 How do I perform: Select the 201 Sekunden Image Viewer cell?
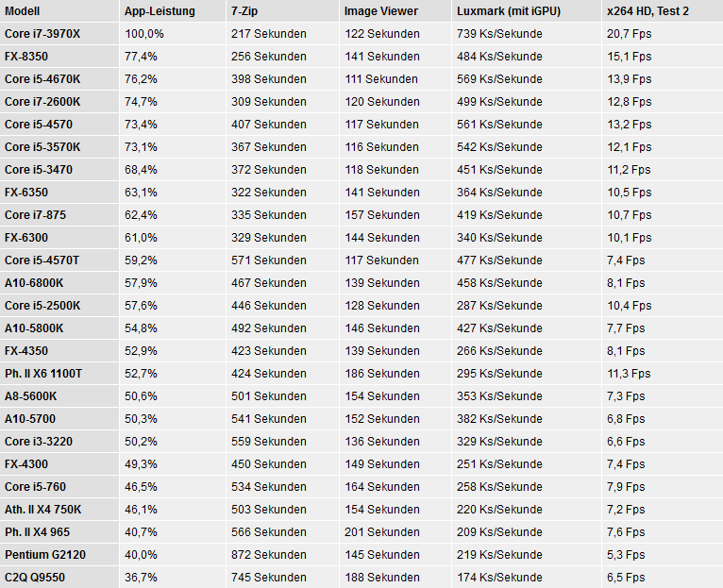coord(381,532)
